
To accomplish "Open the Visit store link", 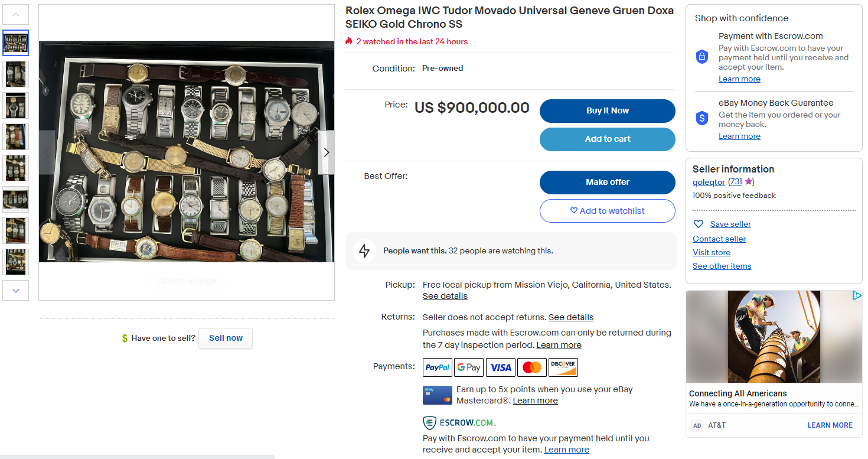I will point(712,252).
